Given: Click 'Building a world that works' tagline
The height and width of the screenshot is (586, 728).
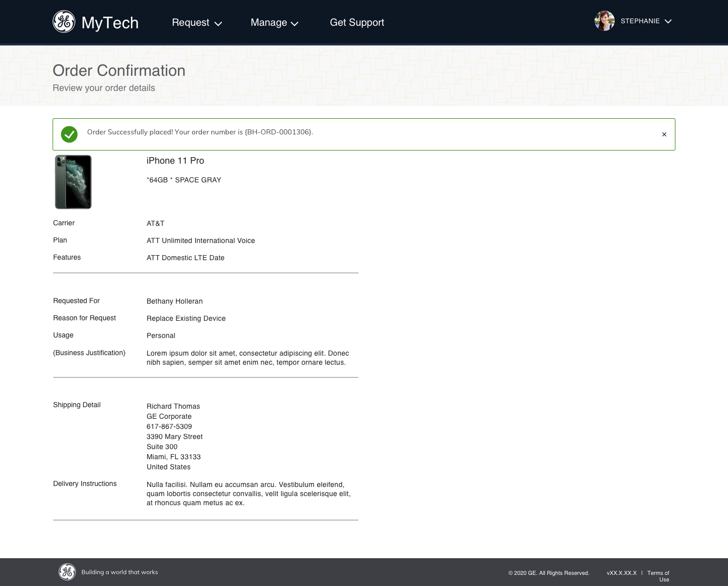Looking at the screenshot, I should click(120, 572).
